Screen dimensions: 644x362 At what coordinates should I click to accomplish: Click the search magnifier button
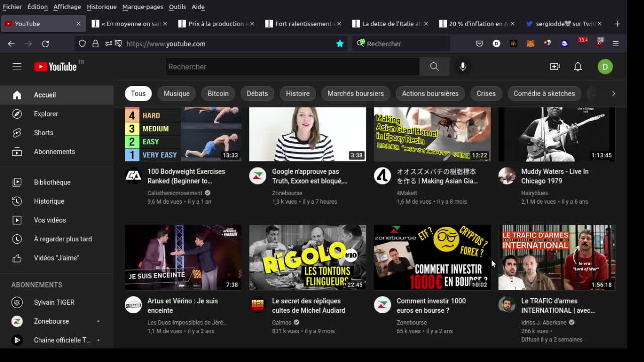[x=434, y=66]
